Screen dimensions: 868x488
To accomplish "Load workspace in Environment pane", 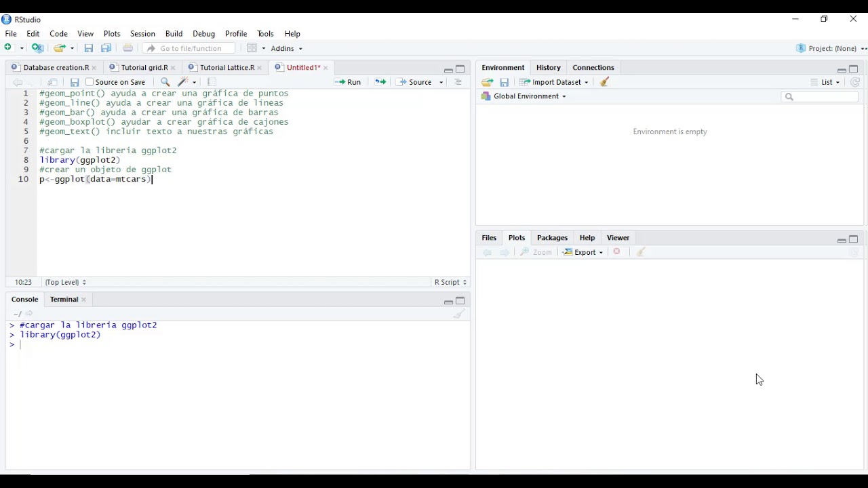I will point(487,82).
